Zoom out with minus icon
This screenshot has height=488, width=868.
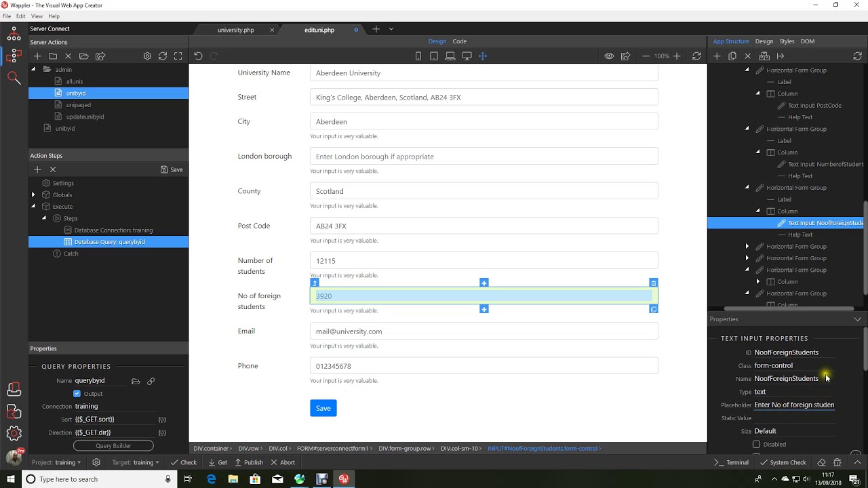click(x=646, y=56)
